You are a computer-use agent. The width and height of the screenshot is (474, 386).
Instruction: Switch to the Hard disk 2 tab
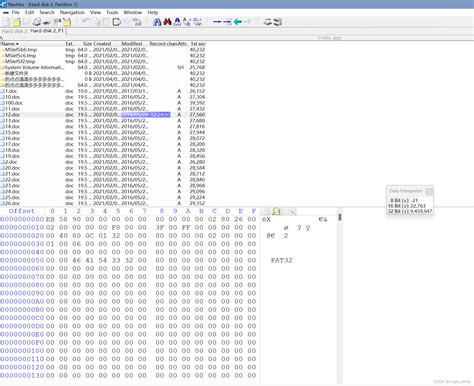[14, 31]
